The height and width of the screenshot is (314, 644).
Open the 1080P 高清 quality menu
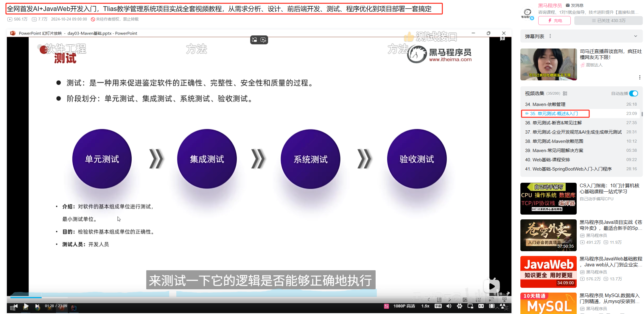[404, 306]
